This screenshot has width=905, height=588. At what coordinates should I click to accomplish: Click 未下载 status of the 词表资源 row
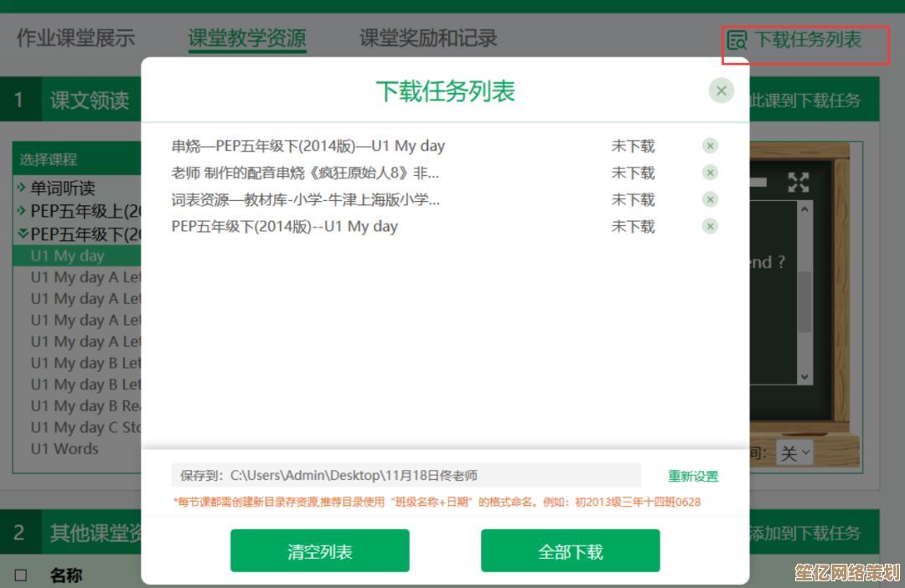[633, 199]
